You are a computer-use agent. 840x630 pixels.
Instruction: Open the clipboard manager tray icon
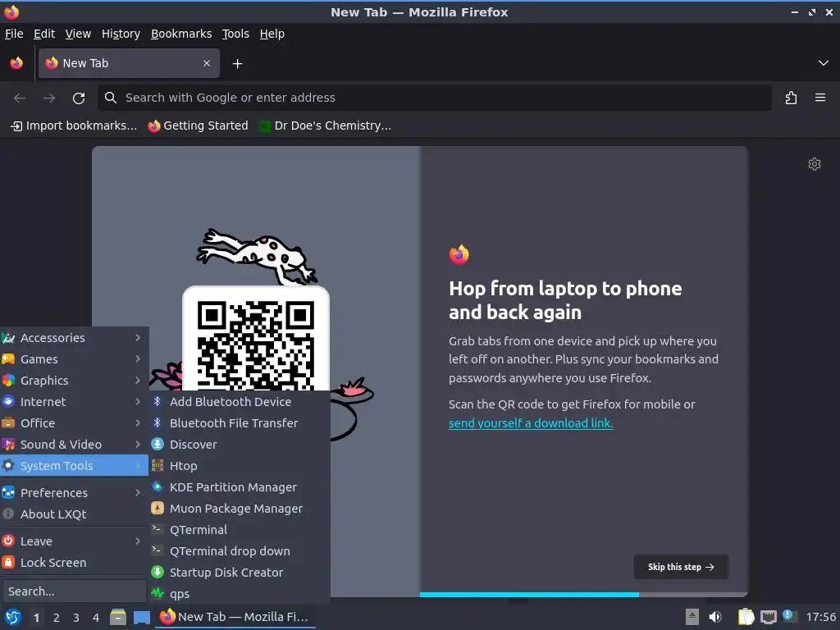point(746,617)
